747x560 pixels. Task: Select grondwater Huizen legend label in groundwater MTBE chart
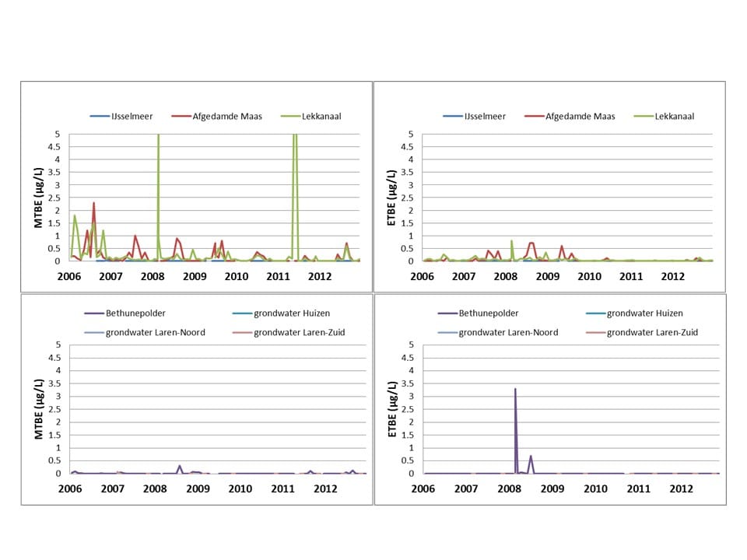(x=292, y=313)
